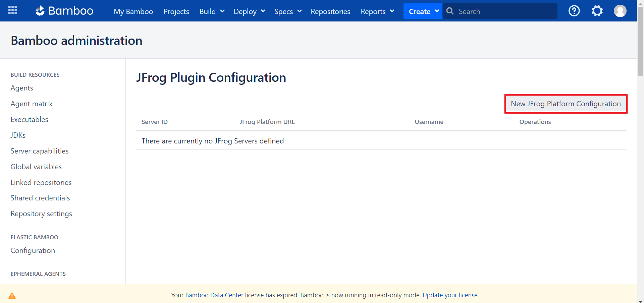Click the ELASTIC BAMBOO section heading
The width and height of the screenshot is (644, 303).
click(34, 237)
